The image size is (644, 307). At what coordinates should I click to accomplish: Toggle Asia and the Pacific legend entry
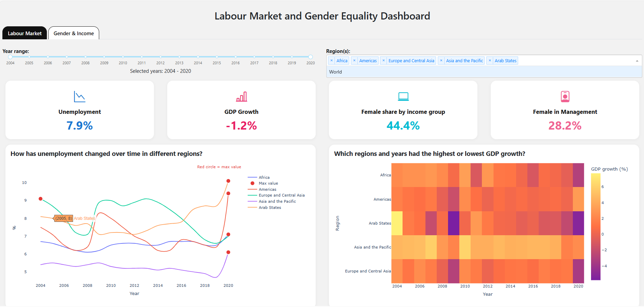pyautogui.click(x=277, y=201)
